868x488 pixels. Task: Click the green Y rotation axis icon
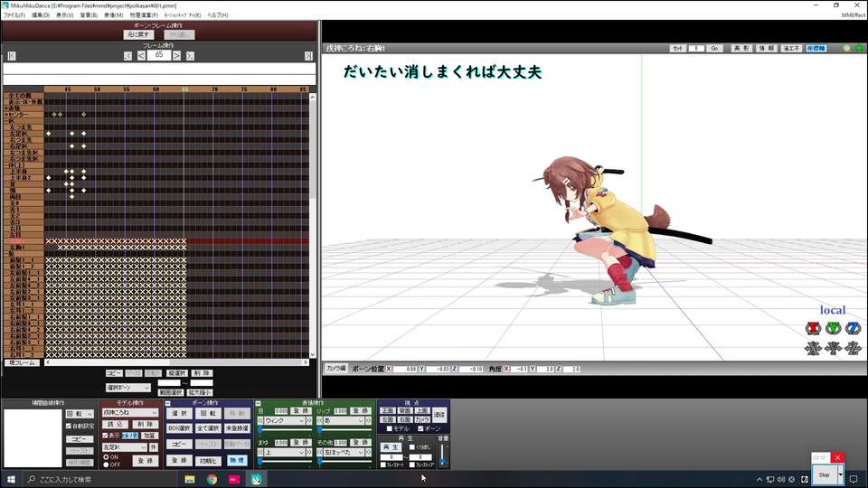coord(833,329)
